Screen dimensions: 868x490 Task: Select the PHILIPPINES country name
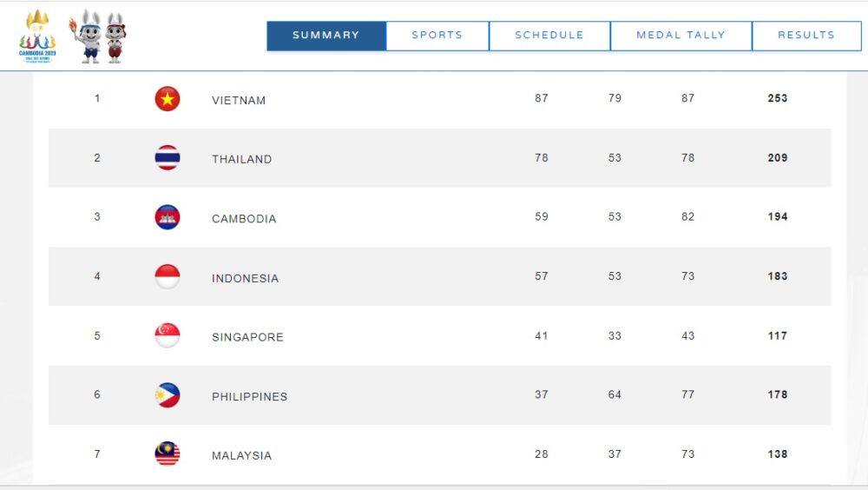pyautogui.click(x=250, y=396)
